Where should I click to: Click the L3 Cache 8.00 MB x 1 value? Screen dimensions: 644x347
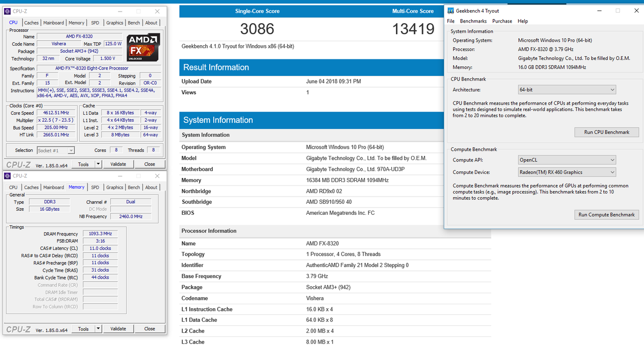(x=319, y=342)
